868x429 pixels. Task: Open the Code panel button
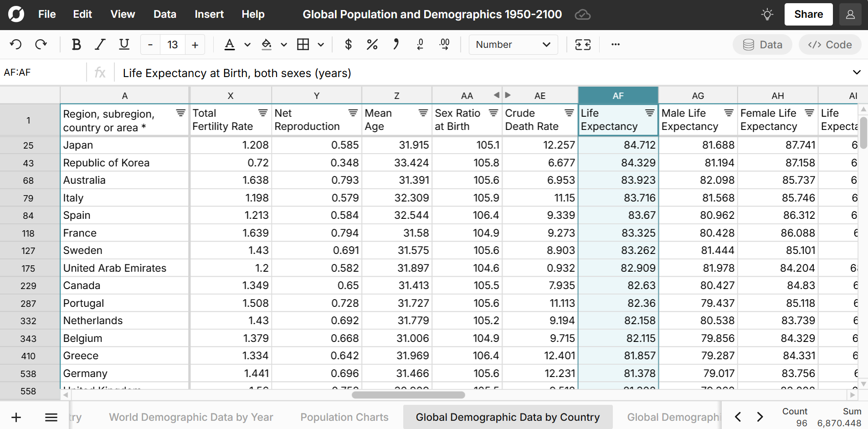pyautogui.click(x=829, y=44)
